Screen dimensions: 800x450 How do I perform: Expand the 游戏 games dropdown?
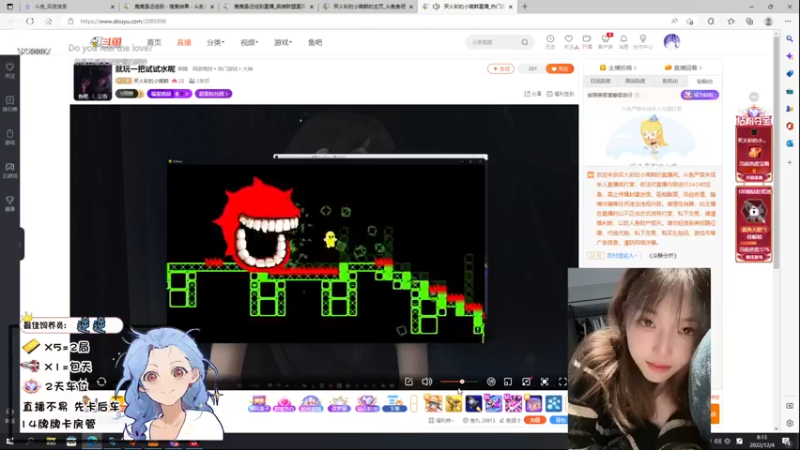(283, 42)
